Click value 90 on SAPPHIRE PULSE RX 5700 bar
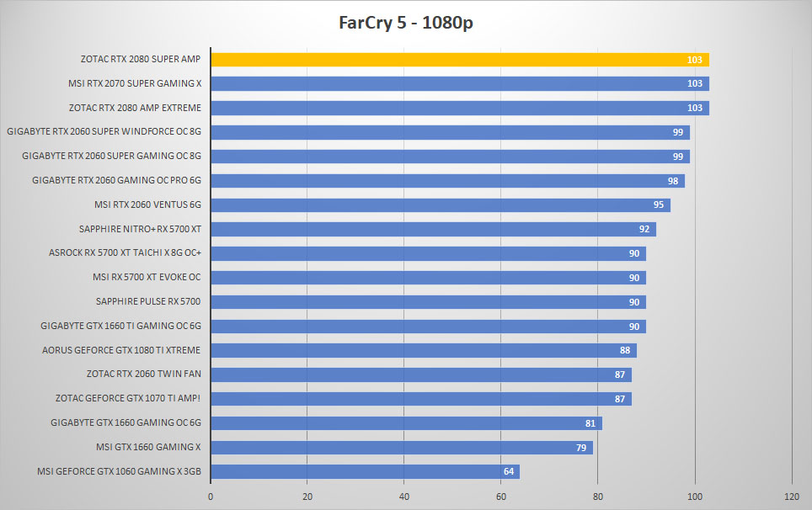 (x=634, y=302)
